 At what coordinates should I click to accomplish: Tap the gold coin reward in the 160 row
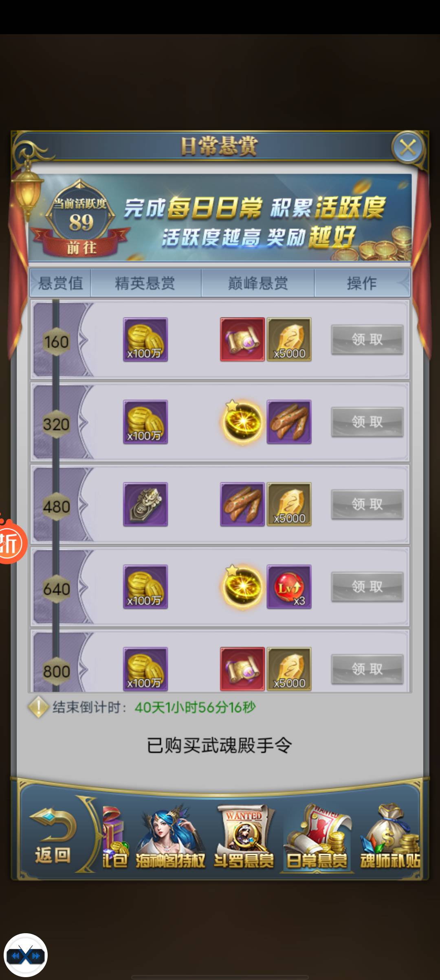(x=145, y=339)
